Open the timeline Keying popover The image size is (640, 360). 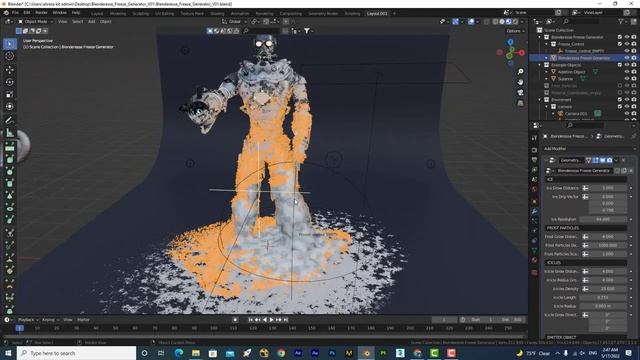(50, 320)
